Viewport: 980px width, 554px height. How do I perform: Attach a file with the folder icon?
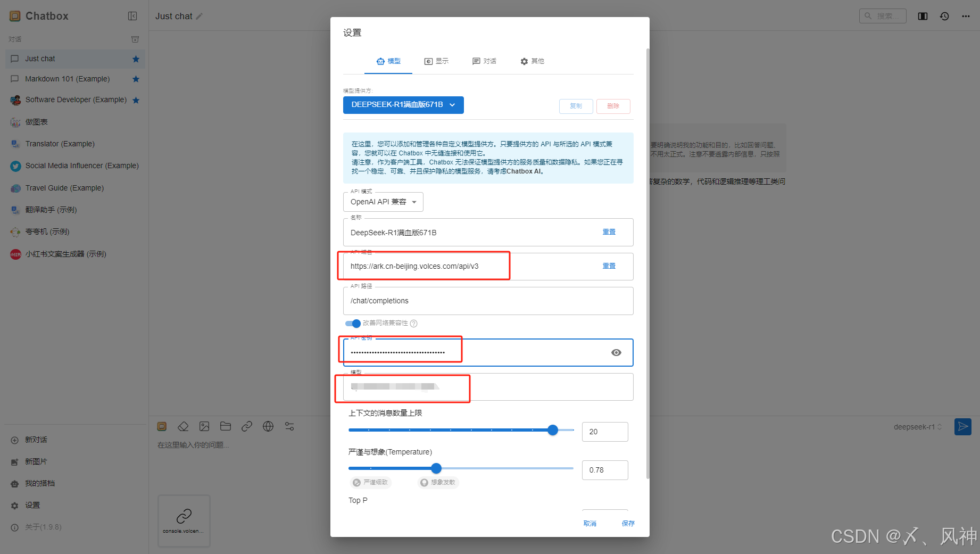click(x=226, y=426)
